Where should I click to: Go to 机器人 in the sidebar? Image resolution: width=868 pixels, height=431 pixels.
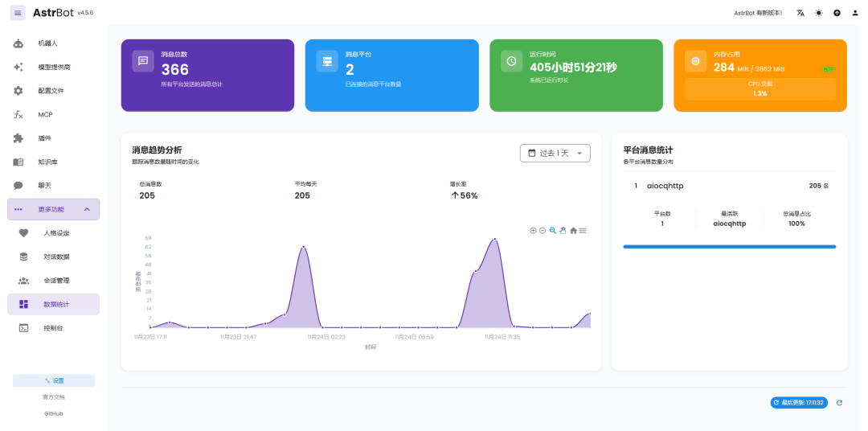point(48,43)
